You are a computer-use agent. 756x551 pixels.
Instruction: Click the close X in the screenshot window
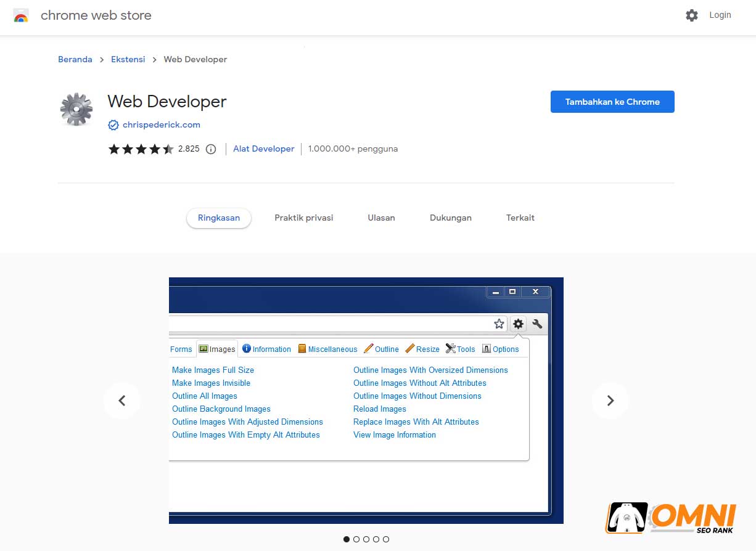(x=535, y=292)
